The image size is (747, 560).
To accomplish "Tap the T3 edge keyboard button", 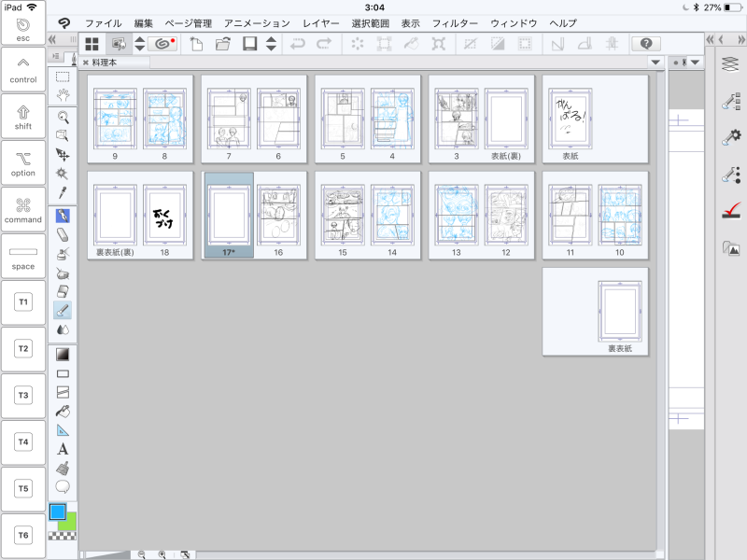I will point(22,396).
